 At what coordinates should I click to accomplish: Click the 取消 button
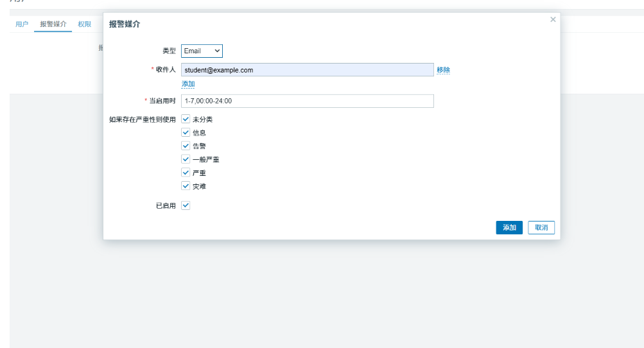(x=541, y=228)
